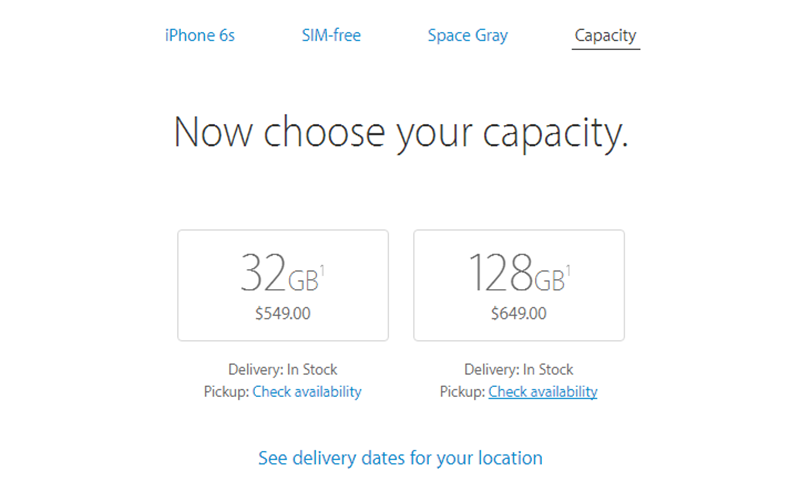Select the Capacity tab

point(605,36)
